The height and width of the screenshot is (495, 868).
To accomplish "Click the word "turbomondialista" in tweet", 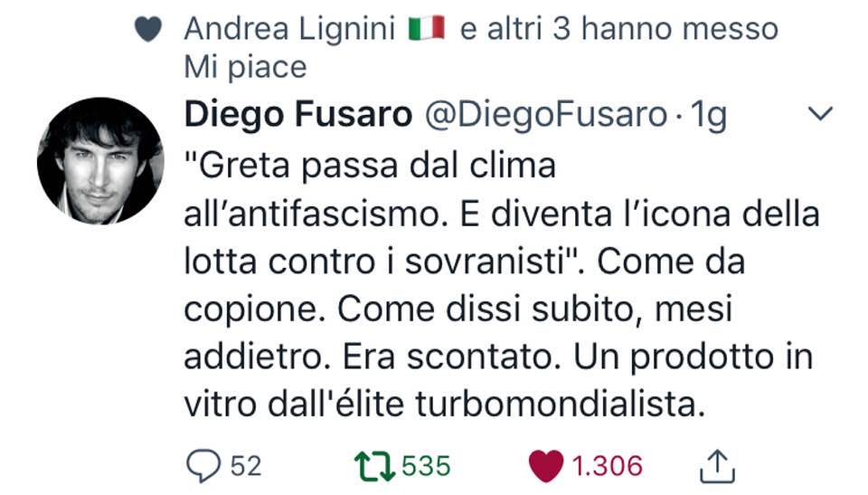I will coord(561,405).
